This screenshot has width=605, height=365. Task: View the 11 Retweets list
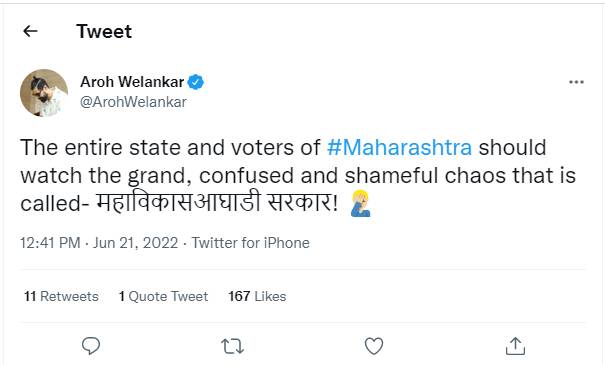pos(61,296)
